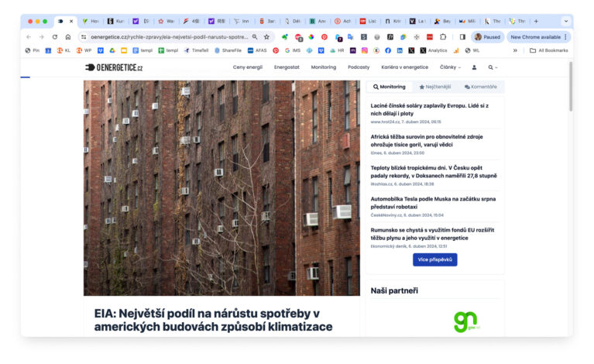
Task: Go to browser home page icon
Action: (67, 36)
